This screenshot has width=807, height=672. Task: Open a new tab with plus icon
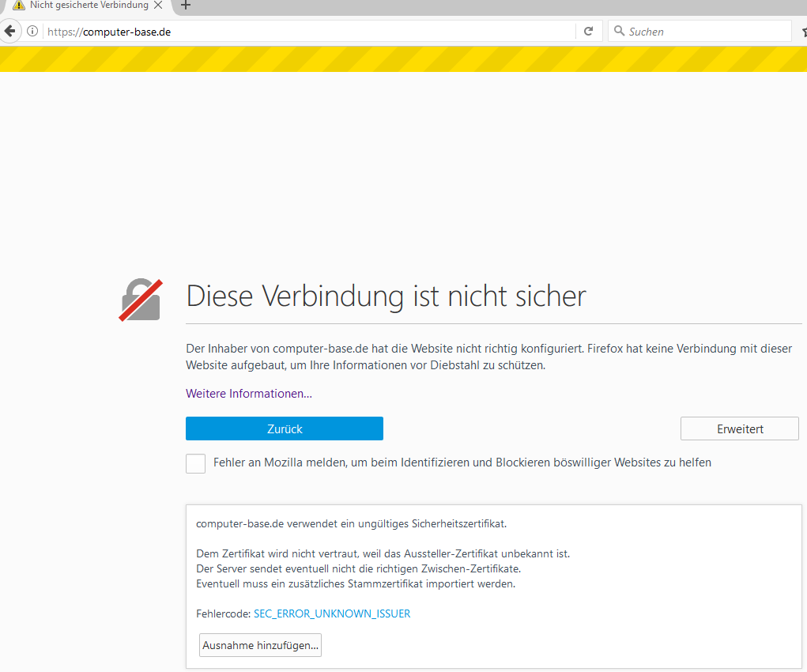click(186, 6)
